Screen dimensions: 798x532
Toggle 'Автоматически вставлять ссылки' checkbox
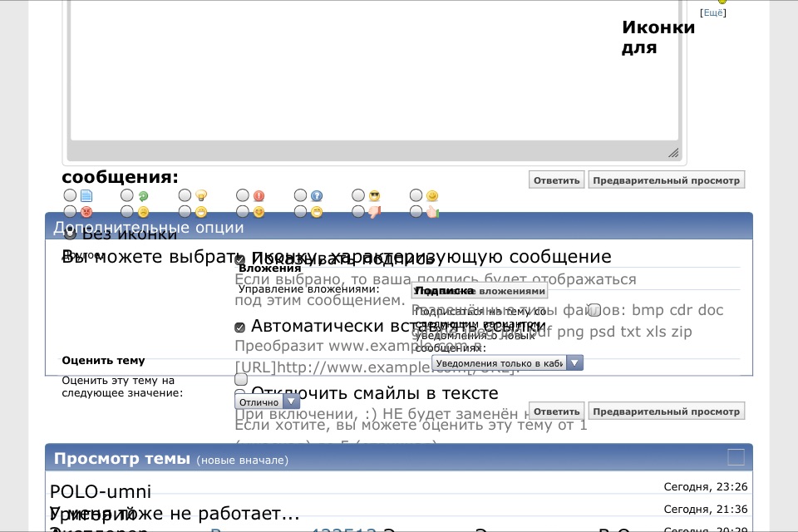[x=240, y=327]
